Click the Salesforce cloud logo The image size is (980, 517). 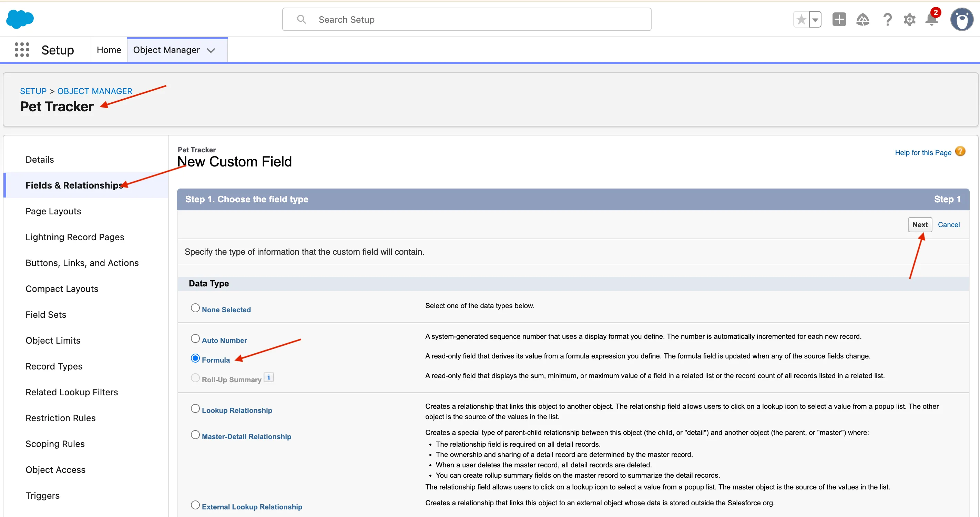click(20, 19)
